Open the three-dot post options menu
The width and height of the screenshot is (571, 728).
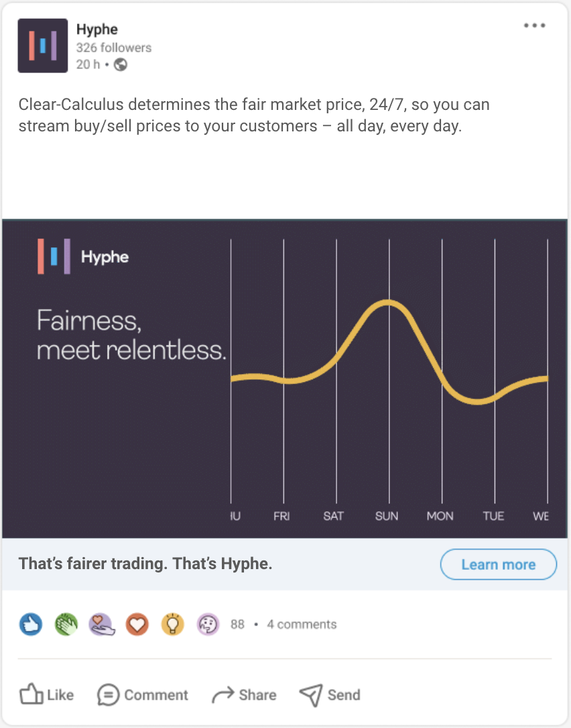534,25
